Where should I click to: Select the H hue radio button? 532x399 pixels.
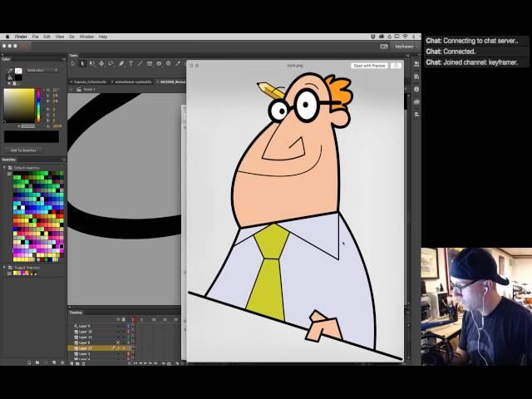coord(44,91)
